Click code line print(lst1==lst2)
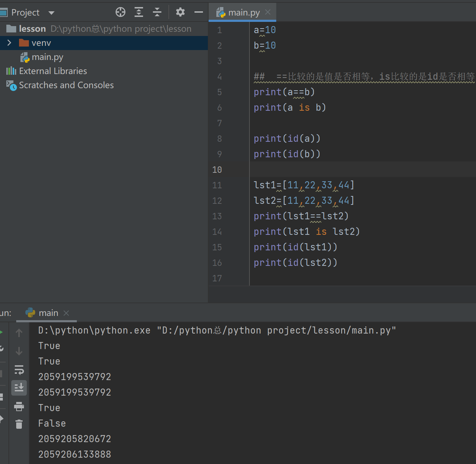This screenshot has width=476, height=464. click(x=301, y=216)
